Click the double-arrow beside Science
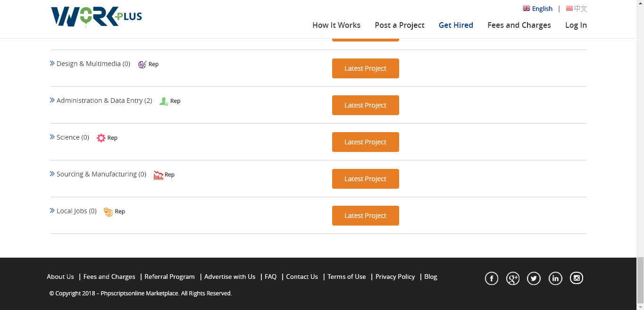This screenshot has width=644, height=310. pyautogui.click(x=52, y=137)
